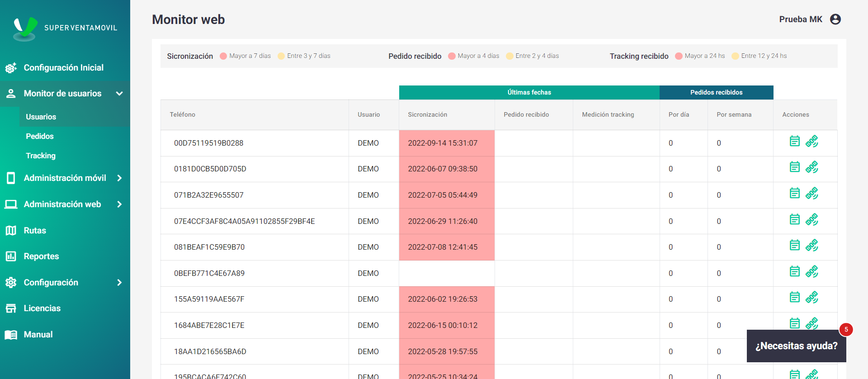Click the Superventamovil logo
This screenshot has height=379, width=868.
[x=66, y=28]
